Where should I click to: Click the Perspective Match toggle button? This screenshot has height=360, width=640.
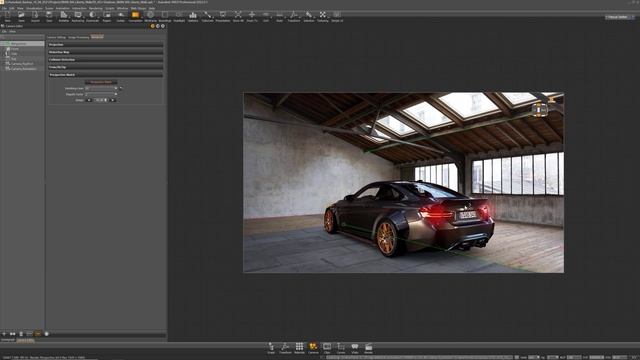[101, 82]
